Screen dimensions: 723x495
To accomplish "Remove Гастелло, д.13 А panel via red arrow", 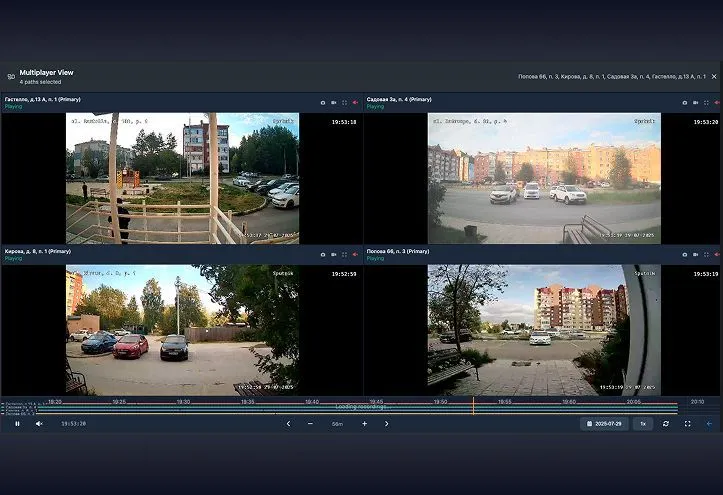I will click(355, 103).
